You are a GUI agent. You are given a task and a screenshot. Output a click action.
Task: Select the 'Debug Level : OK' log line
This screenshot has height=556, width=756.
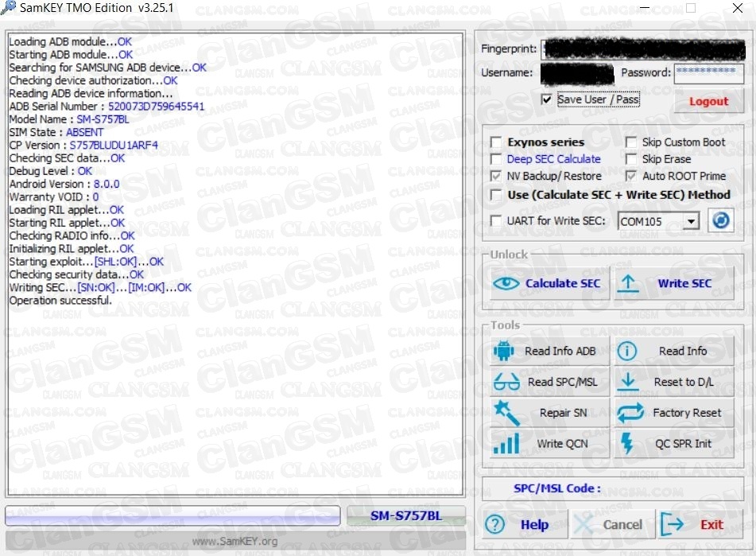point(51,171)
